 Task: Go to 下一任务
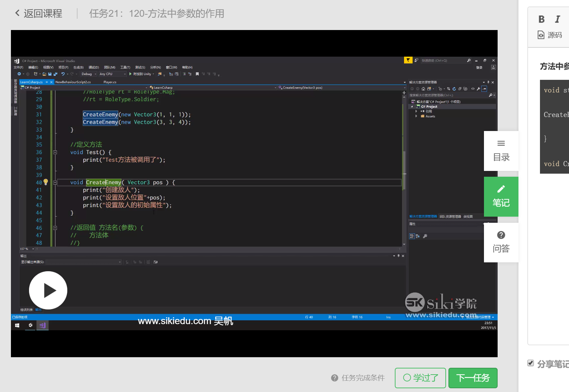(x=473, y=378)
